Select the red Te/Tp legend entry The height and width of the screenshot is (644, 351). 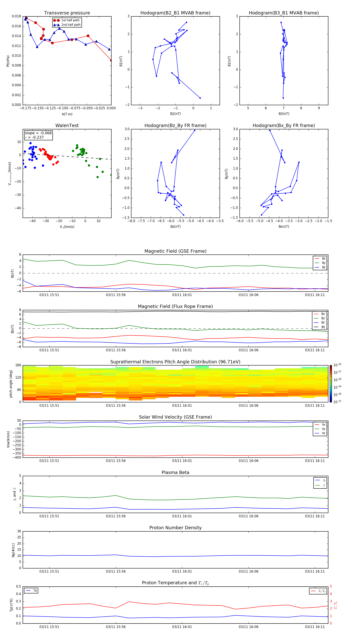[x=318, y=591]
